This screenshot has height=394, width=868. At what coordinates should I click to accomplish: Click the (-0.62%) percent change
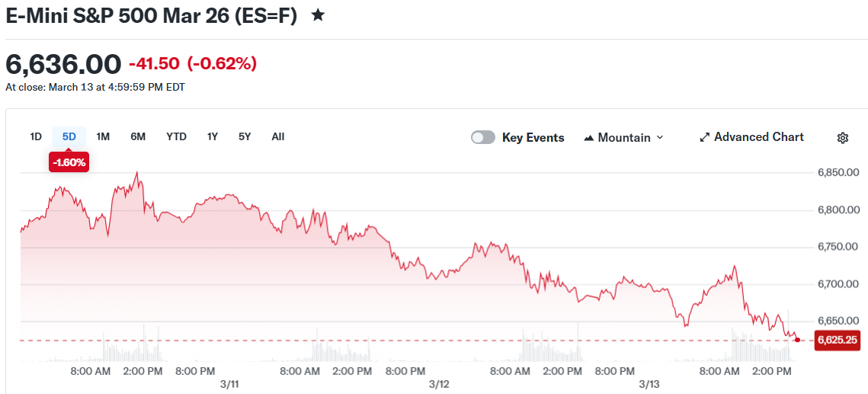[222, 64]
